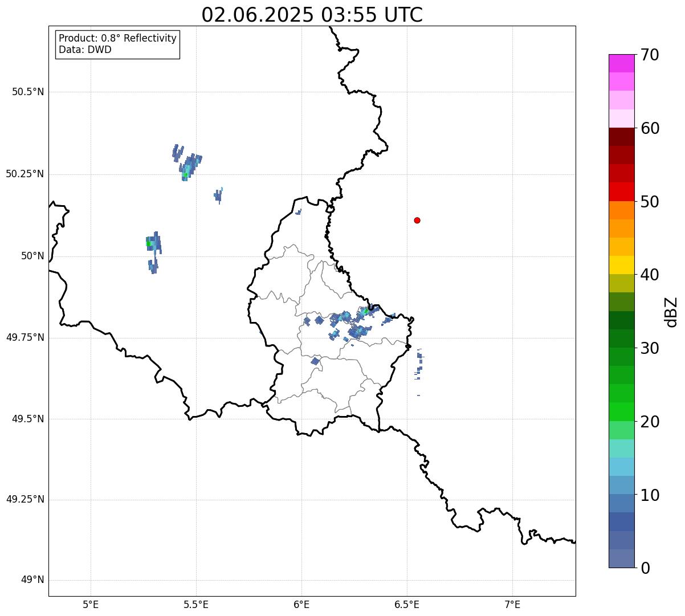This screenshot has height=616, width=685.
Task: Click the 49.75°N latitude label
Action: 25,337
